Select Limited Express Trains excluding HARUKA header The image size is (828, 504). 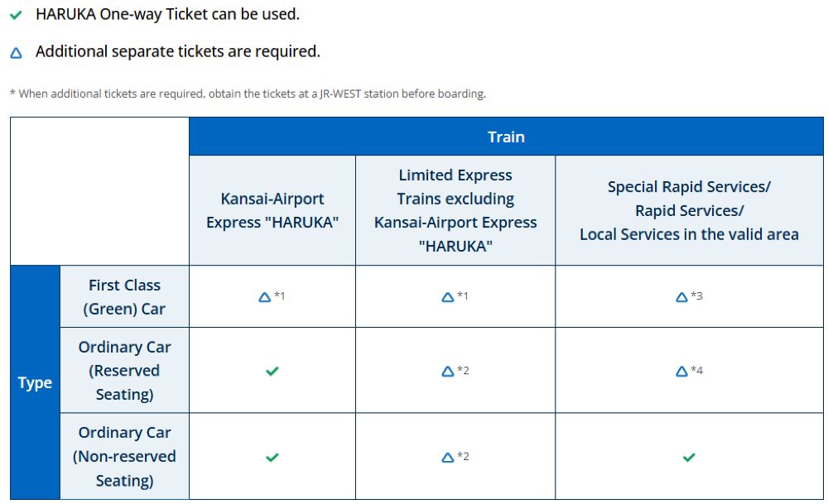[455, 211]
